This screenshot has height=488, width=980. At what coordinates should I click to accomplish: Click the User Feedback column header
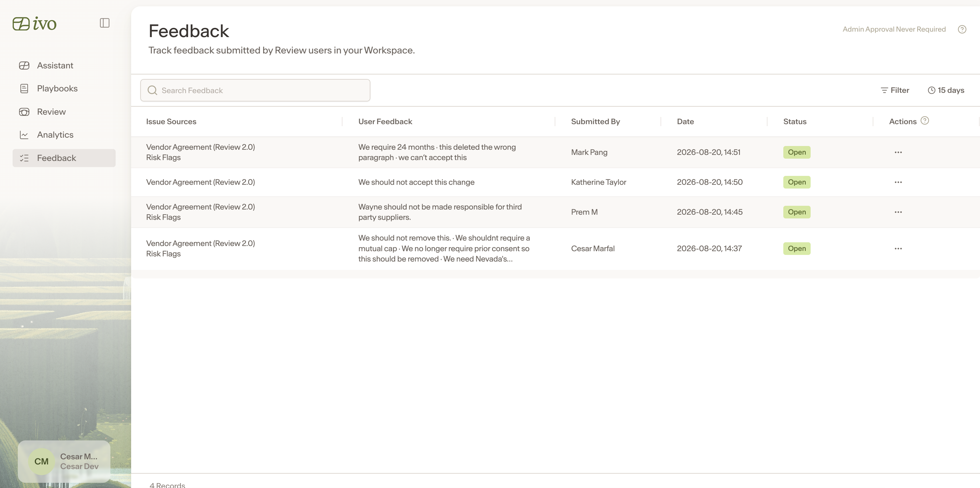(x=385, y=121)
